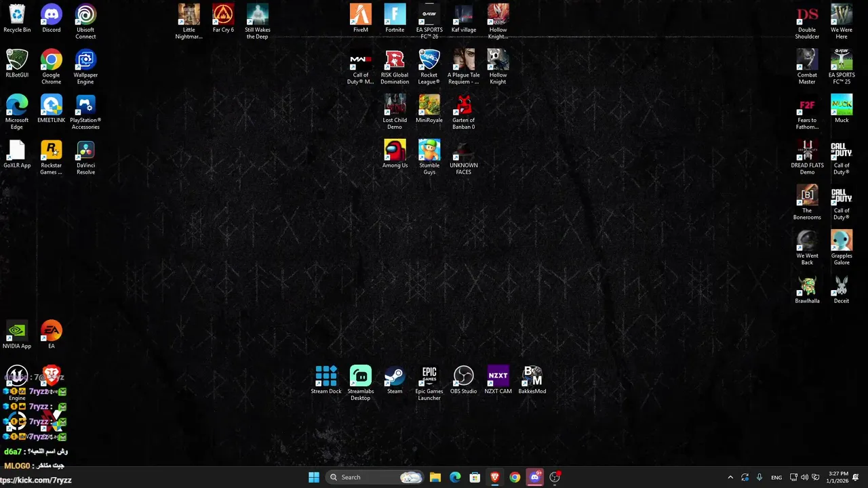The image size is (868, 488).
Task: Launch UNKNOWN FACES
Action: (464, 157)
